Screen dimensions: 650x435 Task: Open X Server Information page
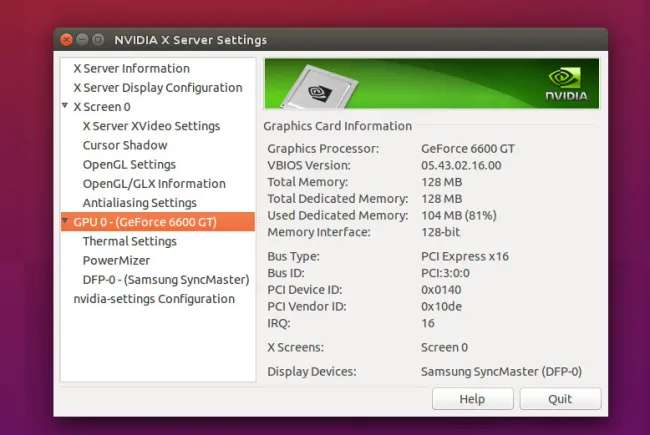click(131, 69)
